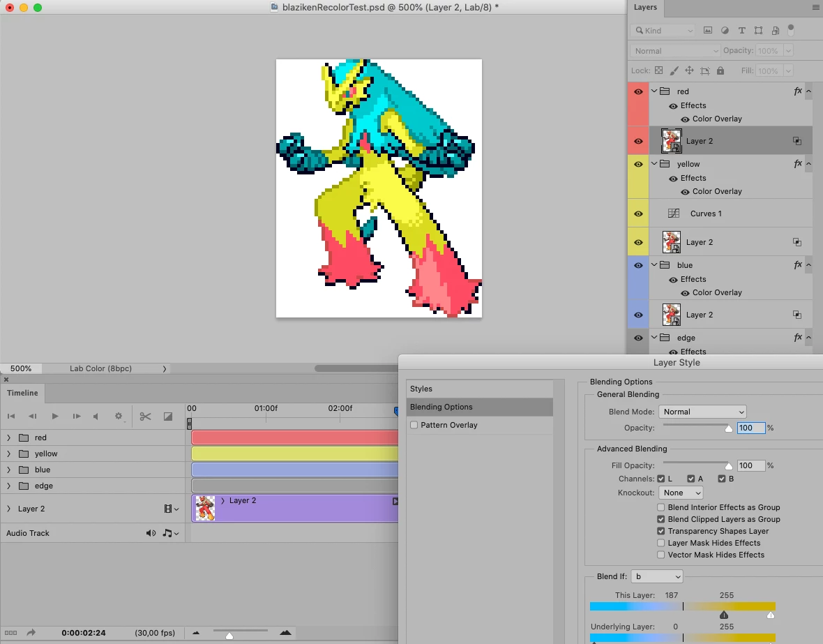The height and width of the screenshot is (644, 823).
Task: Zoom in timeline large mountain icon
Action: pyautogui.click(x=285, y=632)
